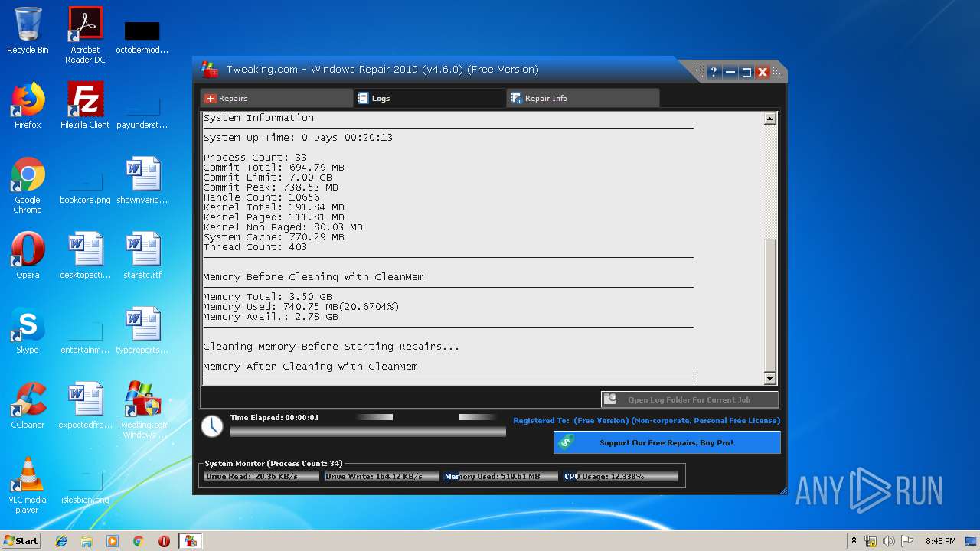
Task: Click the Drive Read monitor bar
Action: (262, 476)
